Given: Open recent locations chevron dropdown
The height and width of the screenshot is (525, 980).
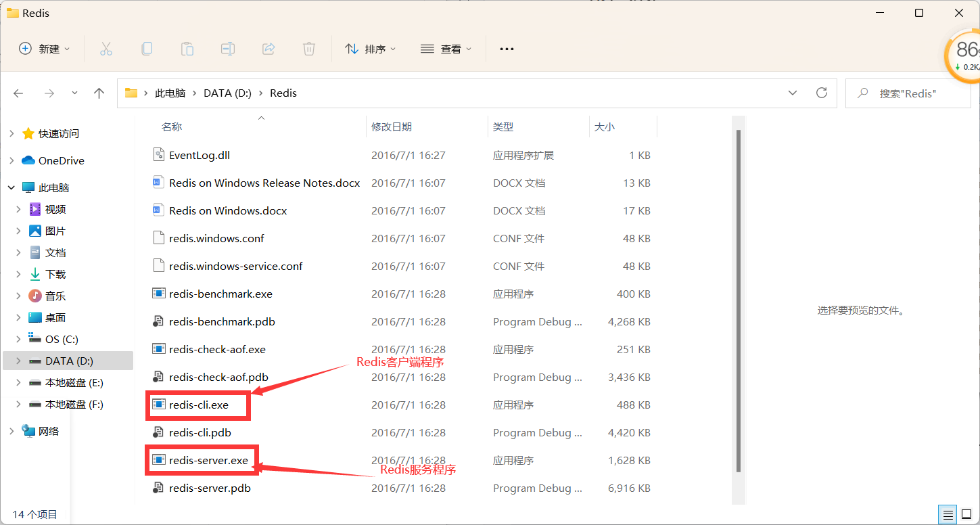Looking at the screenshot, I should click(74, 93).
